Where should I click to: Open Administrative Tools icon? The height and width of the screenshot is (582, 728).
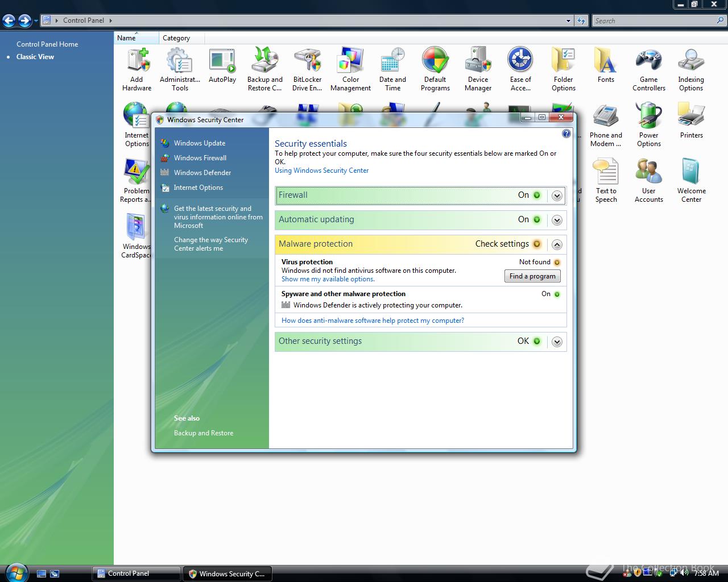point(180,69)
